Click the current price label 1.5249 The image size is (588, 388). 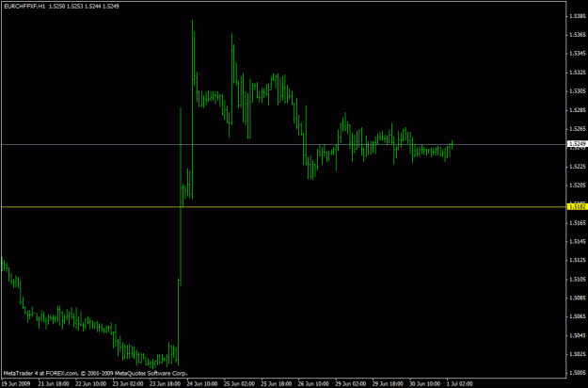[577, 144]
